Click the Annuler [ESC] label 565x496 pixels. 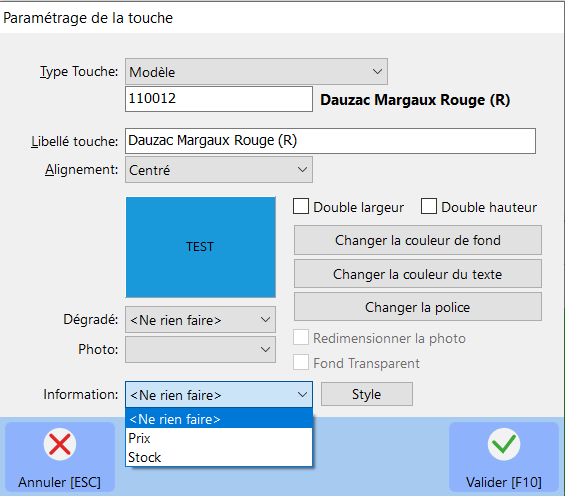[x=59, y=482]
